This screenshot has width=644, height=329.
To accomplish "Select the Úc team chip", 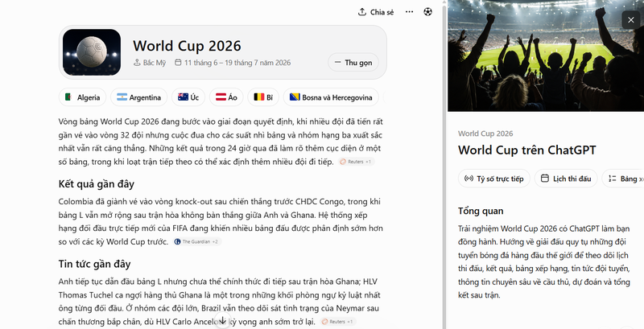I will click(188, 97).
